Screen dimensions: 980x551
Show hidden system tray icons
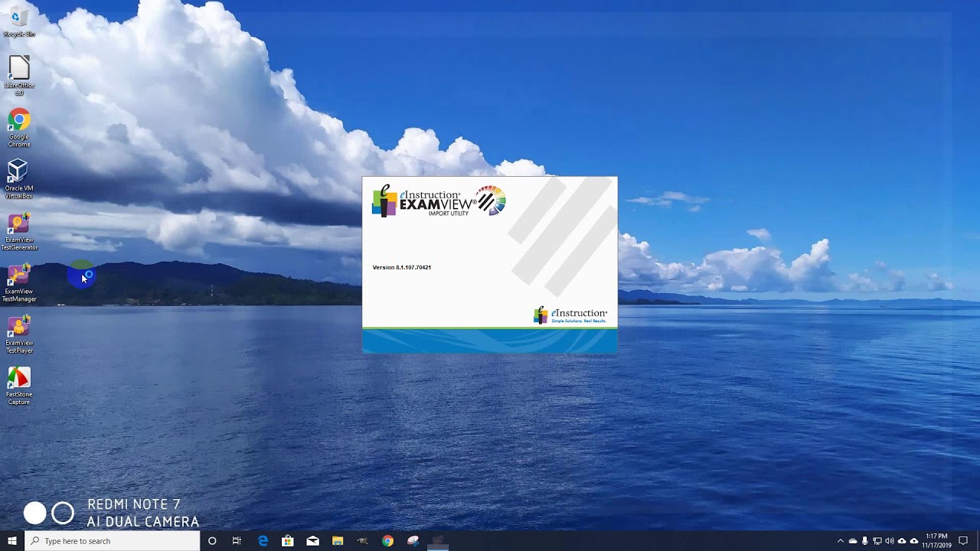[x=840, y=541]
